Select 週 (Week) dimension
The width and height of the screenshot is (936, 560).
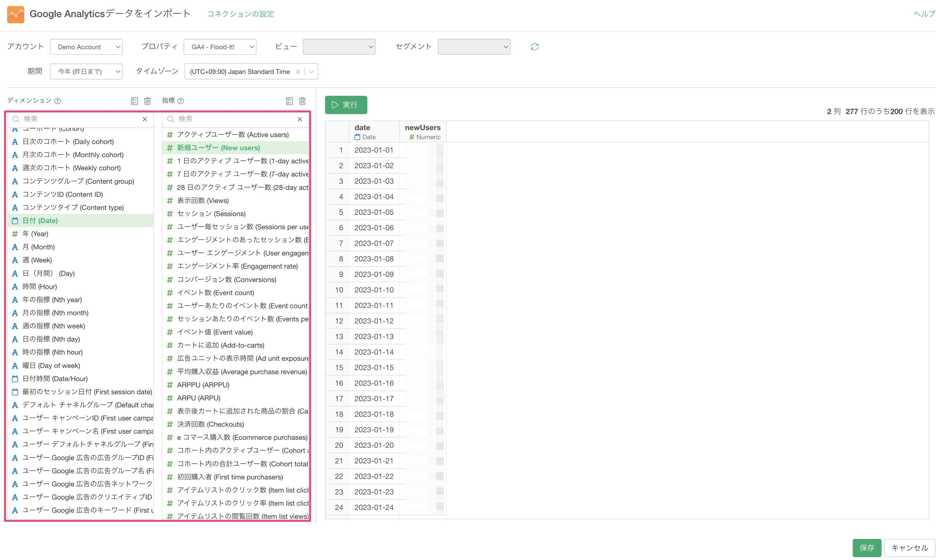pos(80,260)
